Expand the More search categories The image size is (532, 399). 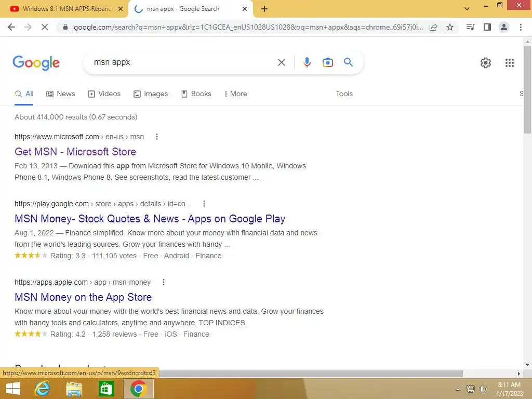coord(235,94)
